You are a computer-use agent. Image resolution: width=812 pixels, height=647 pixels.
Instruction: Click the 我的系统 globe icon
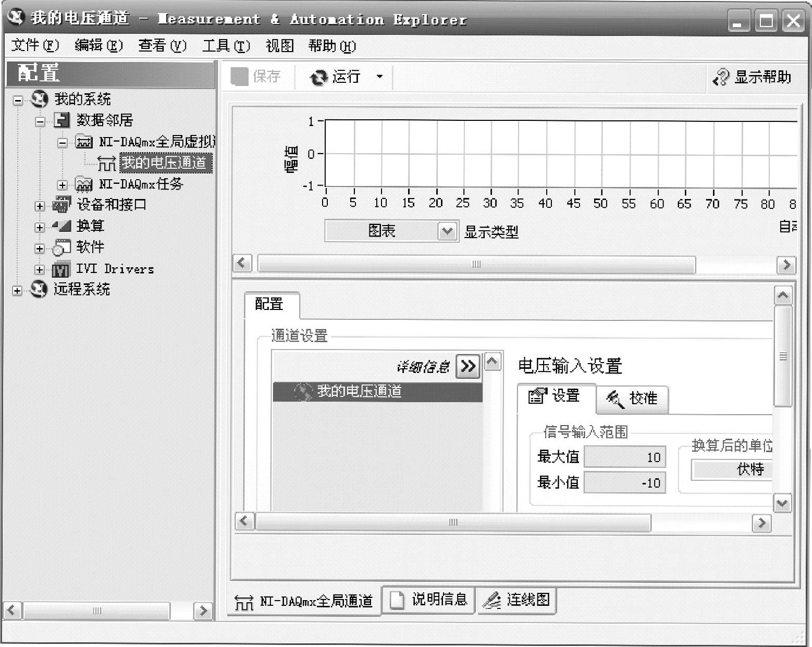(x=39, y=98)
